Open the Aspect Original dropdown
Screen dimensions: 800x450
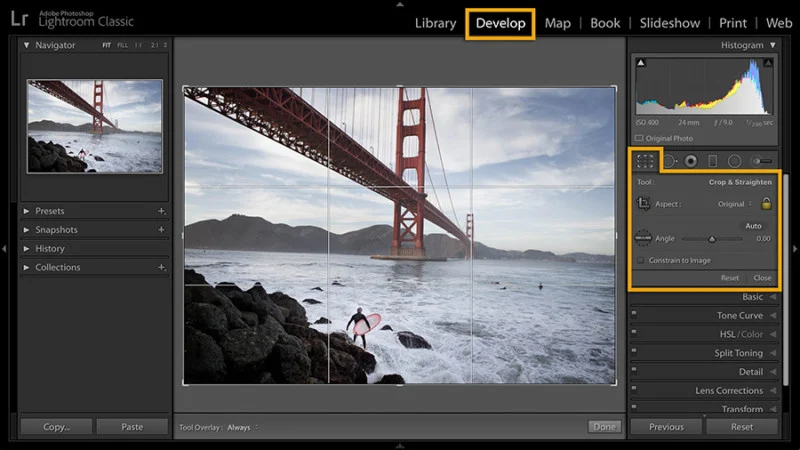[736, 204]
